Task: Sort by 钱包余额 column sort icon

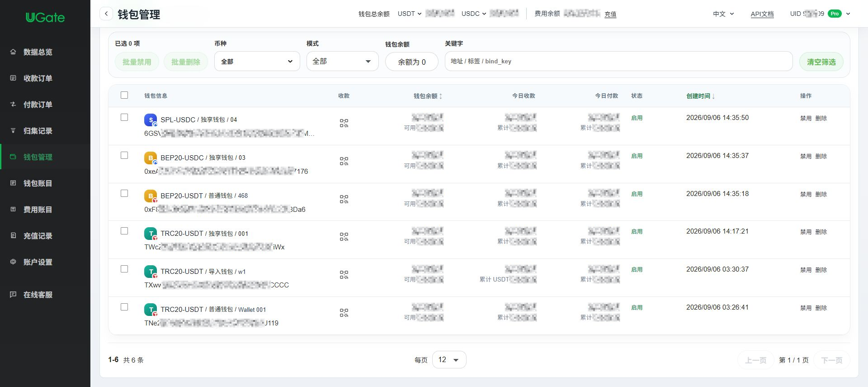Action: point(441,96)
